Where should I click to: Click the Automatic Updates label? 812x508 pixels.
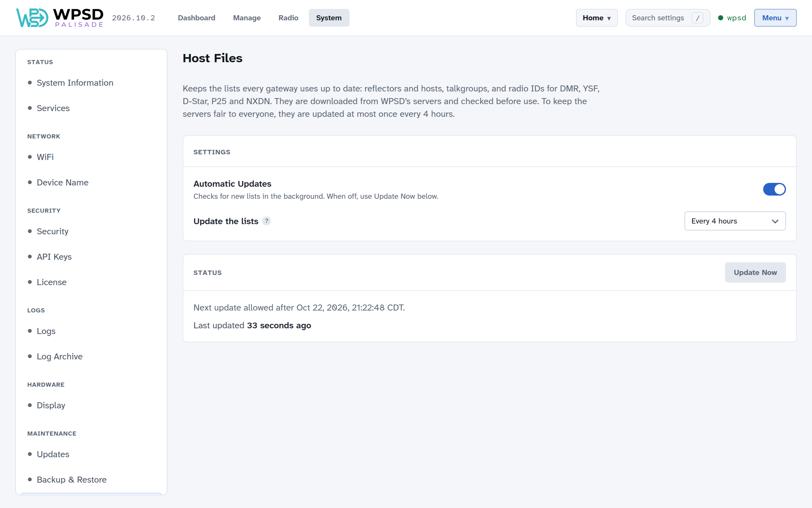232,184
